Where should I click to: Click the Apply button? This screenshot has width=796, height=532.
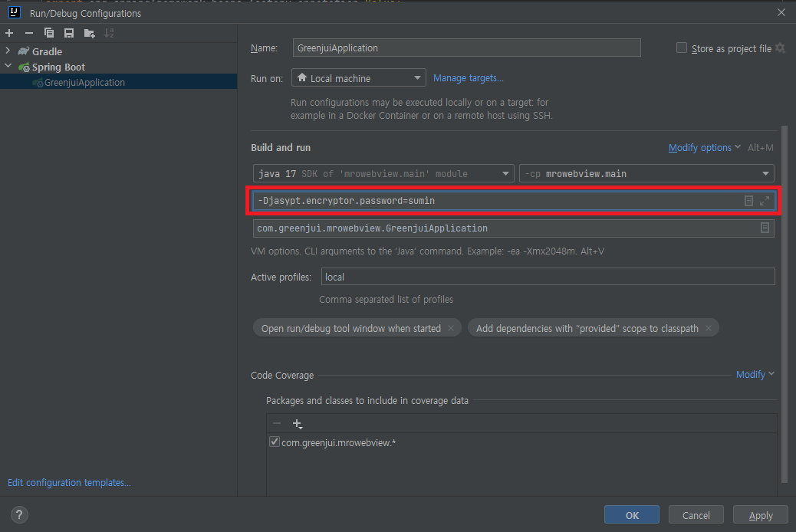pyautogui.click(x=761, y=514)
